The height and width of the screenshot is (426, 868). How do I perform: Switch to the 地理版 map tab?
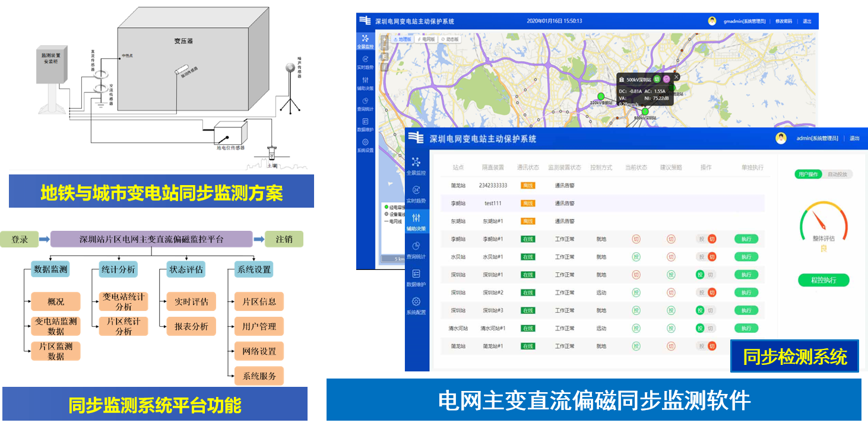[402, 39]
